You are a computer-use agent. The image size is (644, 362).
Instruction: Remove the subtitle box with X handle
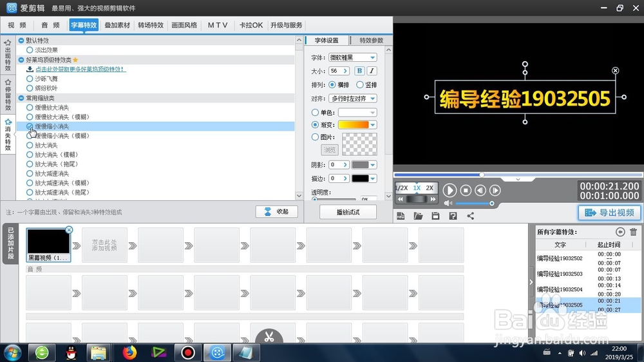pyautogui.click(x=615, y=71)
